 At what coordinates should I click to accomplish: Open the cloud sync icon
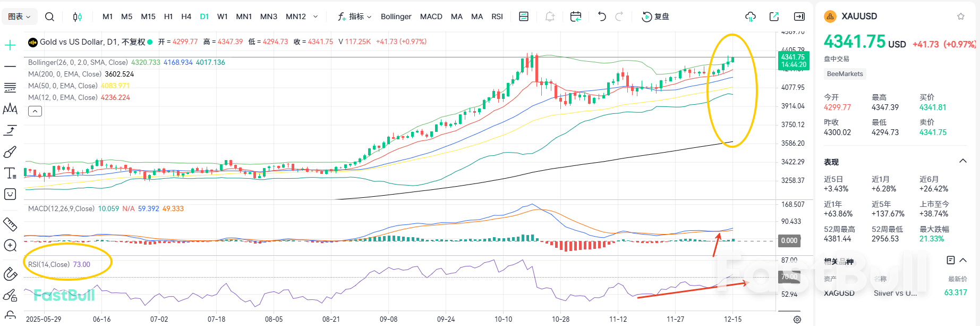pyautogui.click(x=751, y=16)
